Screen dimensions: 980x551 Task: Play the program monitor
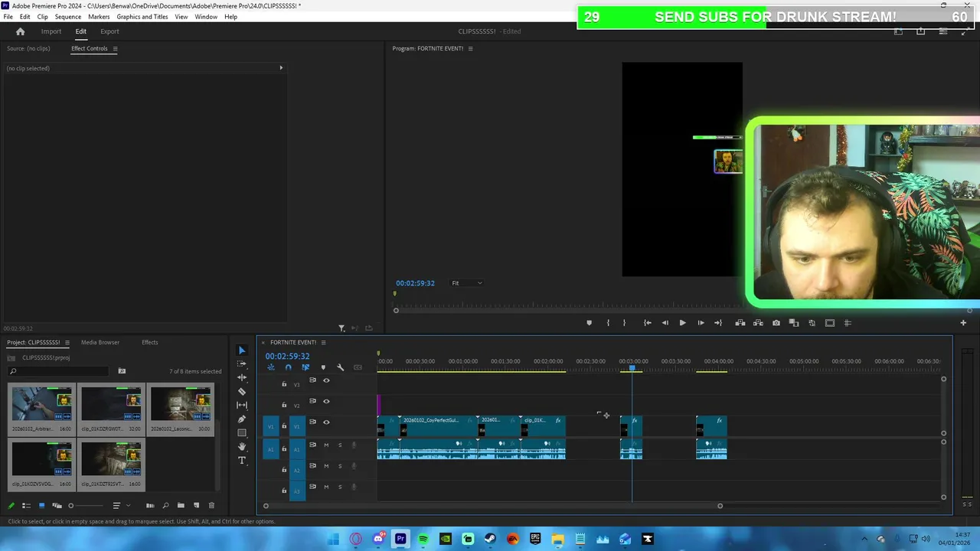point(682,323)
